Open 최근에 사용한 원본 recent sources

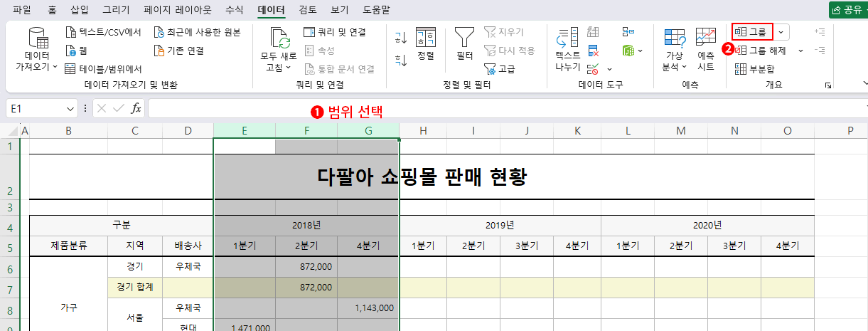198,32
